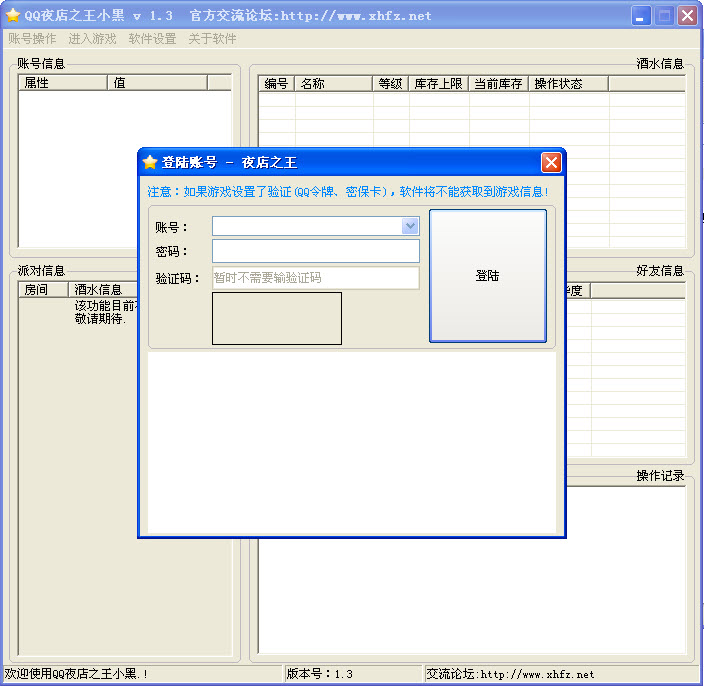
Task: Select the 验证码 captcha input field
Action: click(316, 278)
